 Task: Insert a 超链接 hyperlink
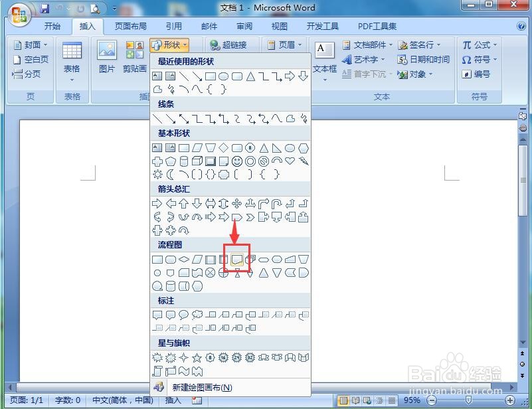(x=228, y=44)
